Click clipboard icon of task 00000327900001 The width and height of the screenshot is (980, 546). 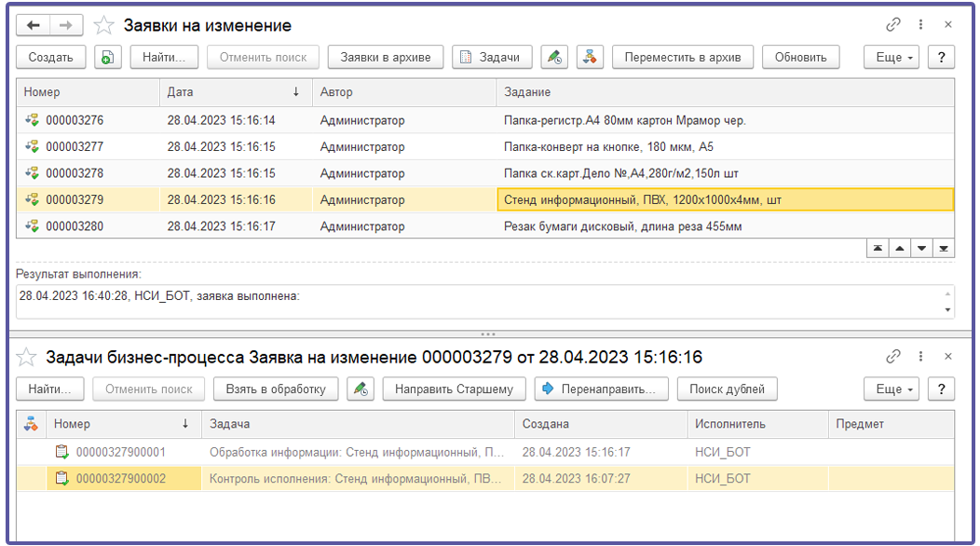click(61, 452)
